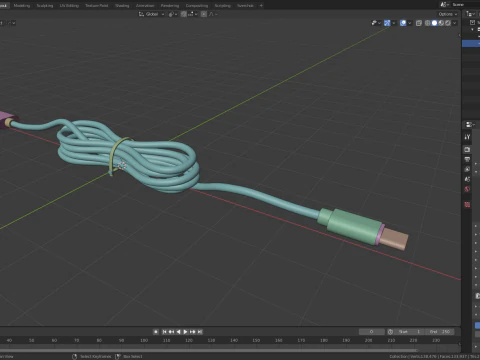
Task: Switch to the Modeling workspace tab
Action: [x=22, y=5]
